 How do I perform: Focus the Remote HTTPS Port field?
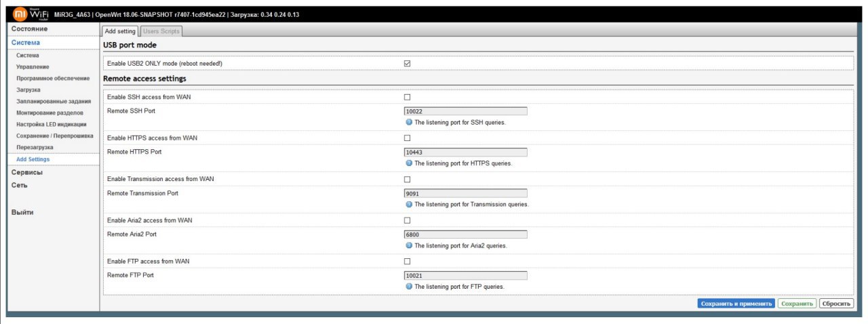[465, 153]
